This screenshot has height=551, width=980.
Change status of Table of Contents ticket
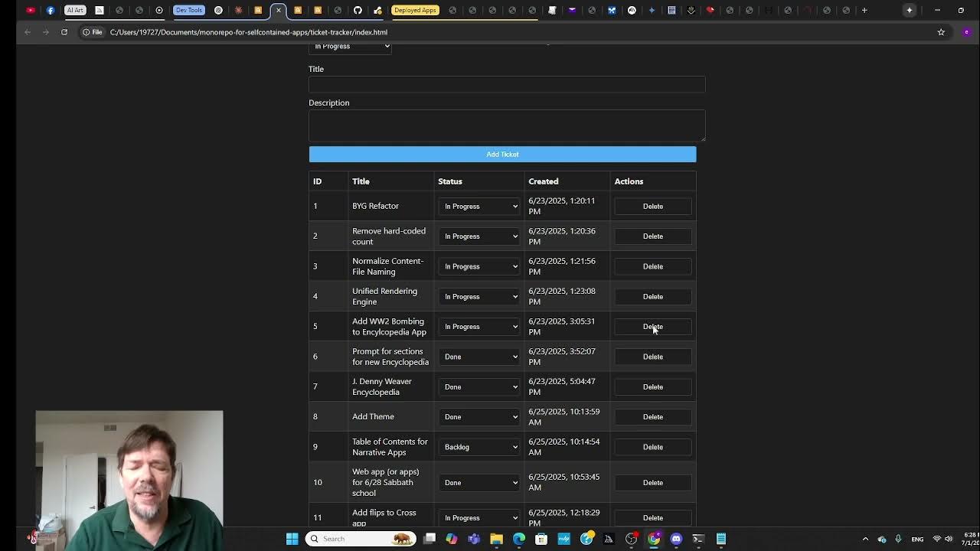tap(479, 447)
